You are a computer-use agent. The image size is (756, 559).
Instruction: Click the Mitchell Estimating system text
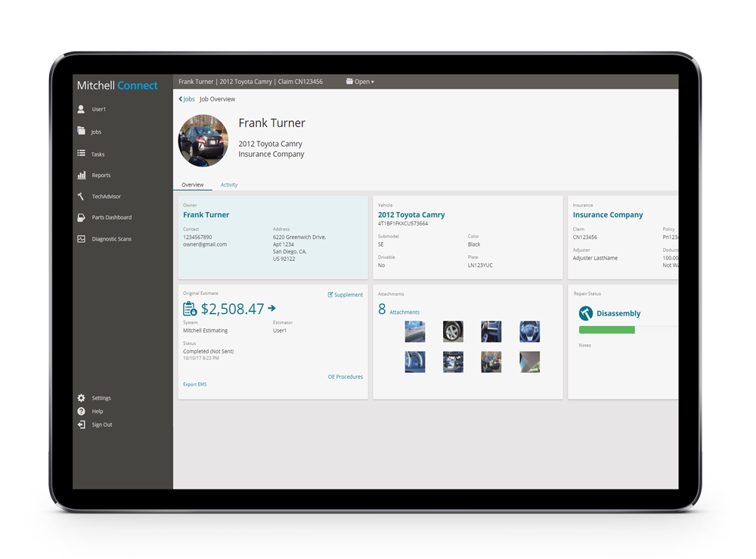(x=206, y=331)
